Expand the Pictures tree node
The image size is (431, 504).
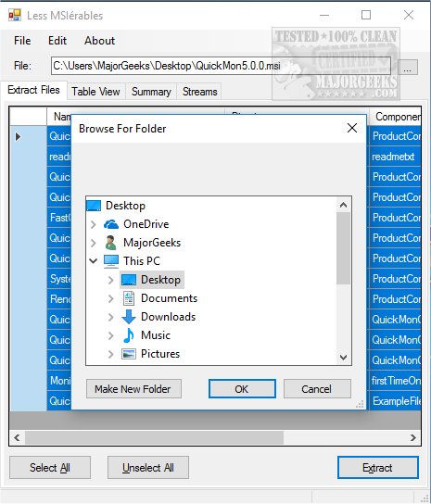coord(111,354)
